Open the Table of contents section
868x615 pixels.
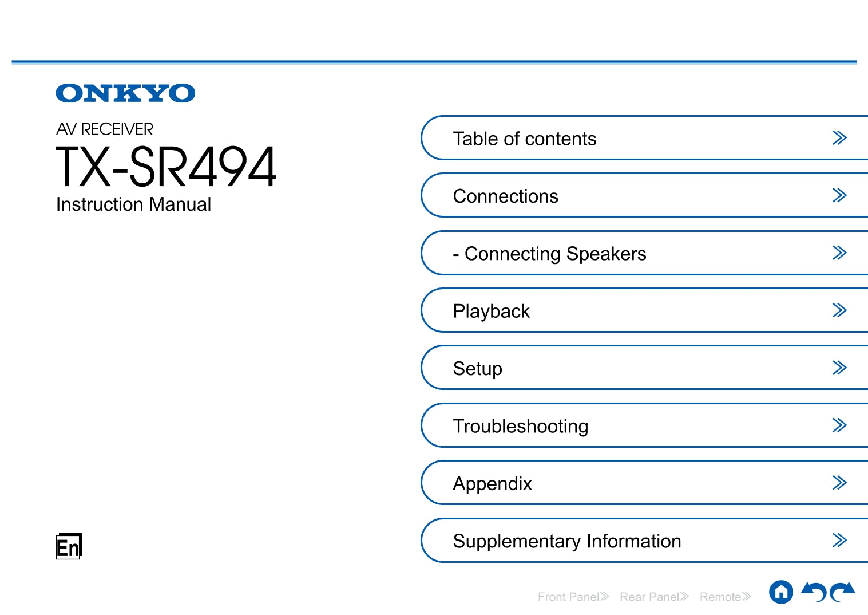pyautogui.click(x=525, y=139)
